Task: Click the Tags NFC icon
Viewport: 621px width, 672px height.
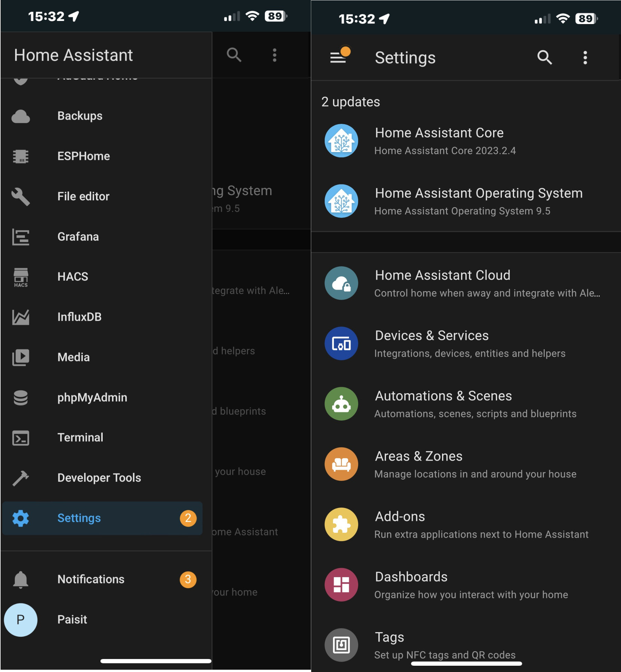Action: [341, 645]
